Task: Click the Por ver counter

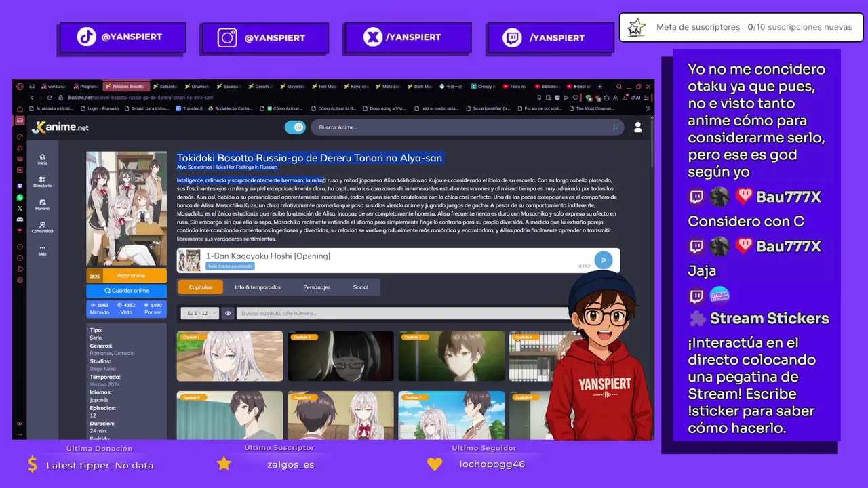Action: [153, 309]
